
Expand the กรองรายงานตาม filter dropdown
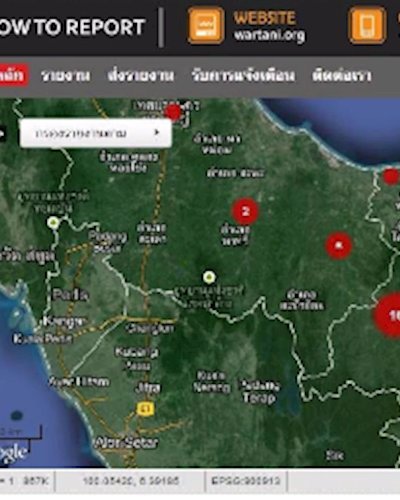pyautogui.click(x=96, y=133)
